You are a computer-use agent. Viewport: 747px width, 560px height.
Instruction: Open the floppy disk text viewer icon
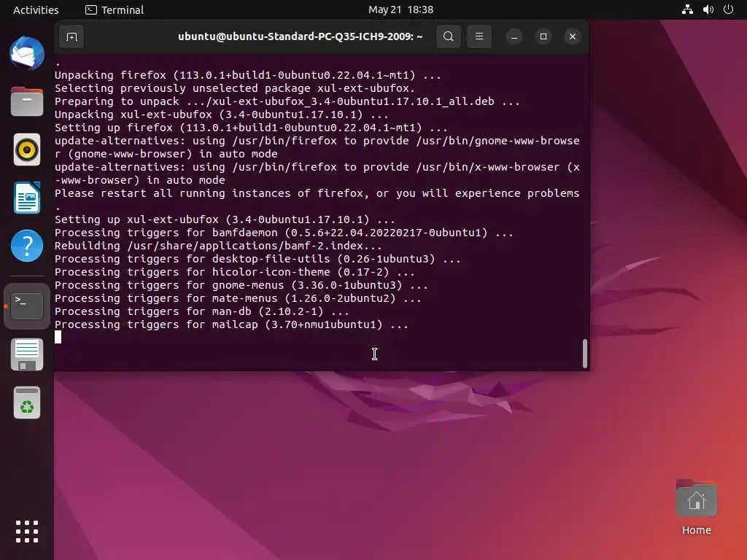(27, 354)
